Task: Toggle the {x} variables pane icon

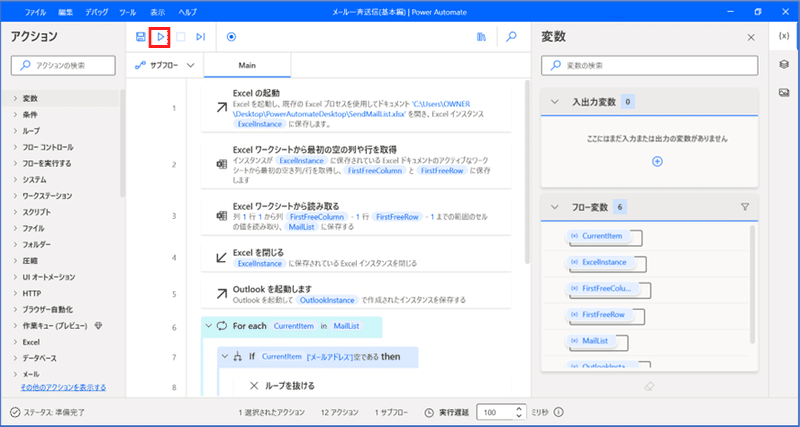Action: coord(784,37)
